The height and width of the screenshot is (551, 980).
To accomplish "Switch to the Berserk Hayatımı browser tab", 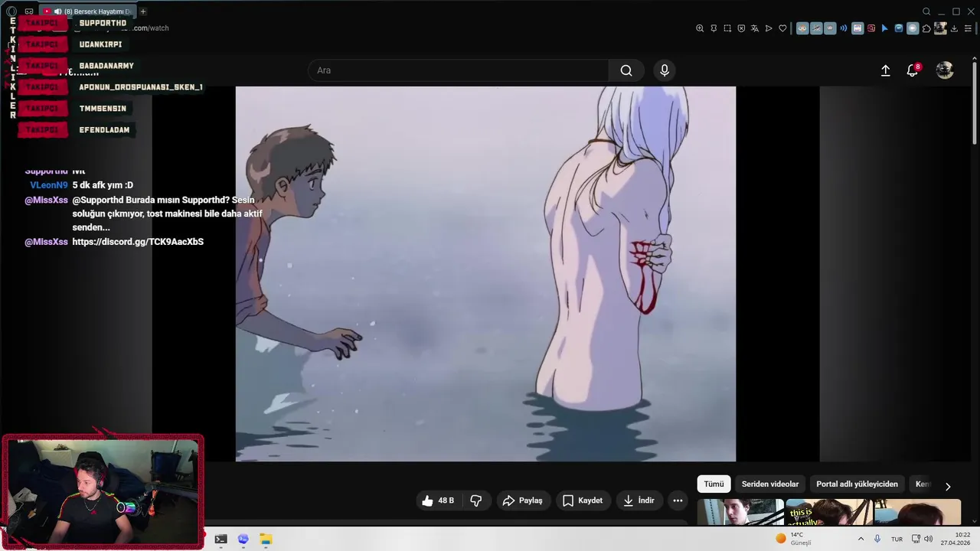I will pos(87,11).
